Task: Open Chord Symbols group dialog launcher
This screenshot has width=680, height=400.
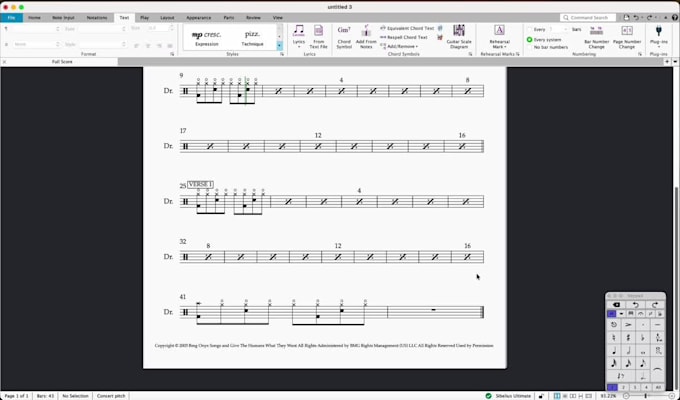Action: coord(470,54)
